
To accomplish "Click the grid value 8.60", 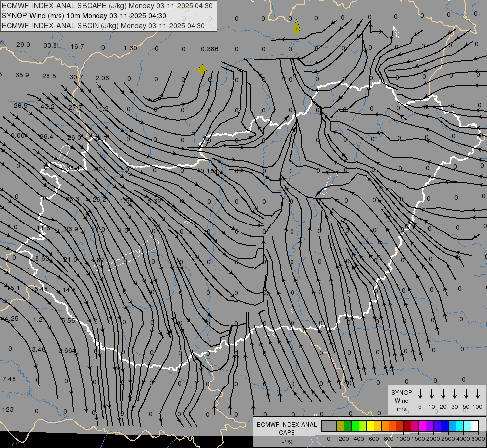I will (42, 259).
